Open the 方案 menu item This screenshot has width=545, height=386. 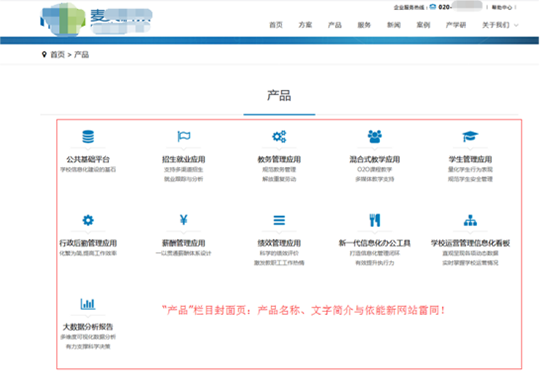click(305, 25)
